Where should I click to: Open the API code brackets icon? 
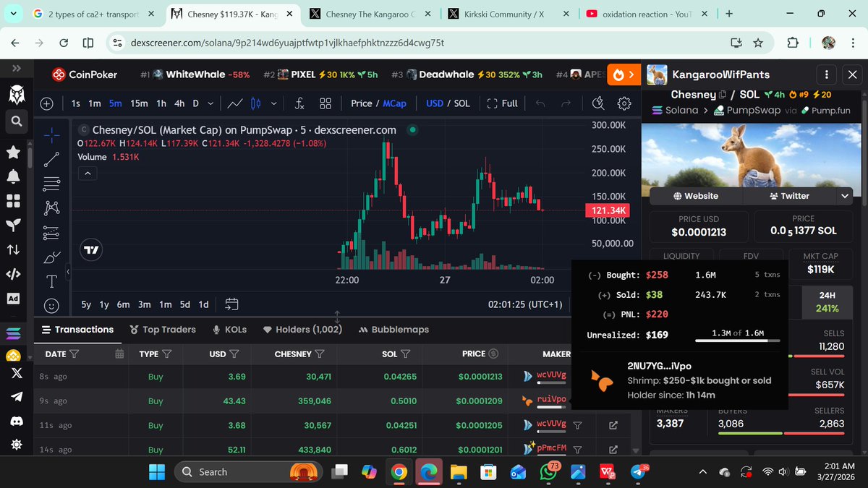pyautogui.click(x=13, y=274)
